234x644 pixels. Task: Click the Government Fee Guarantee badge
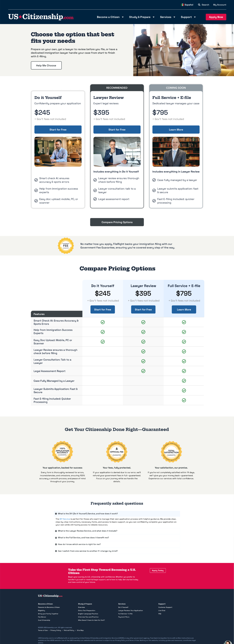66,245
